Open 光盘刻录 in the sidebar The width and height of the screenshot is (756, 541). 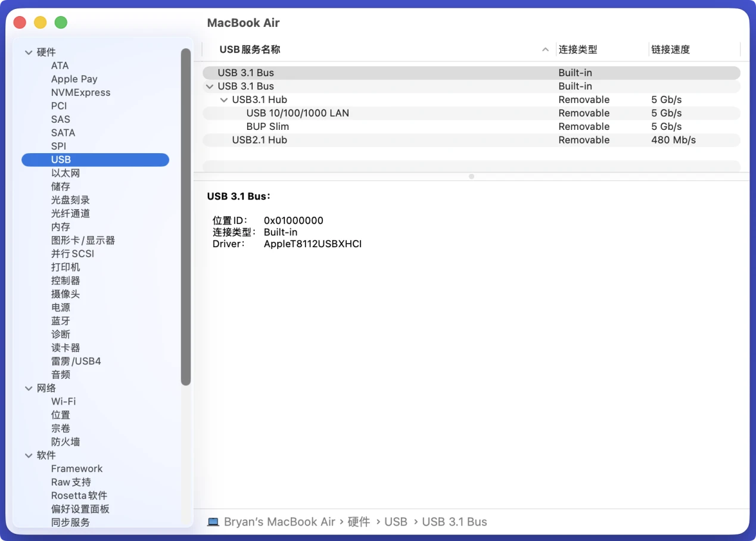[x=70, y=200]
